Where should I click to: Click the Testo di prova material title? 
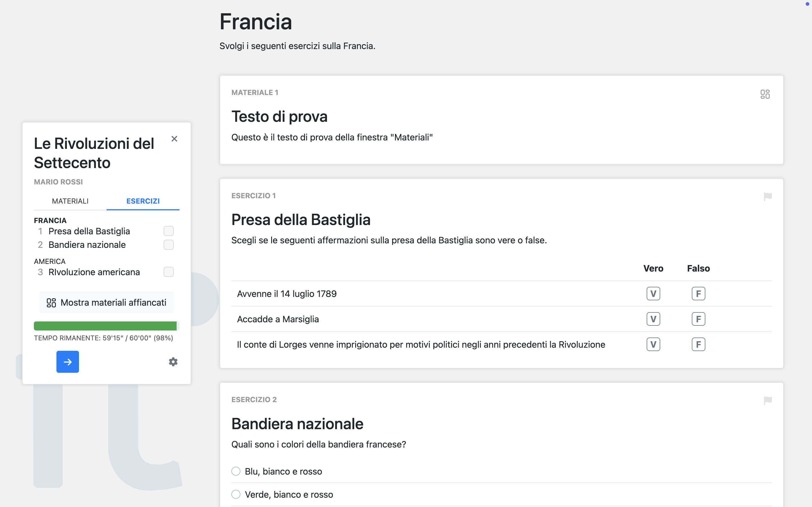279,117
